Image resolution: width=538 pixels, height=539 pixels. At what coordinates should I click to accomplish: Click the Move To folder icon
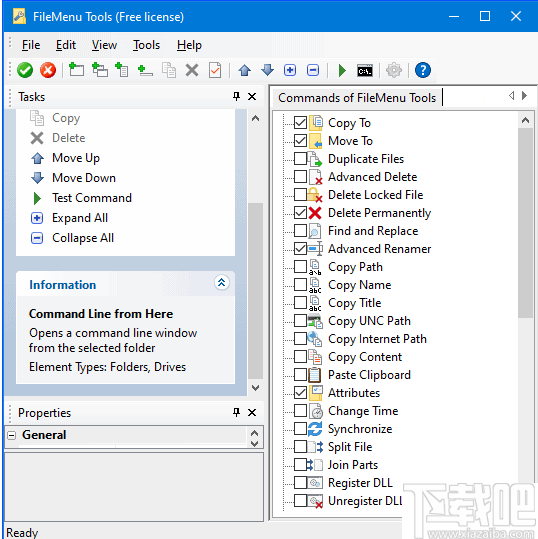(x=316, y=141)
